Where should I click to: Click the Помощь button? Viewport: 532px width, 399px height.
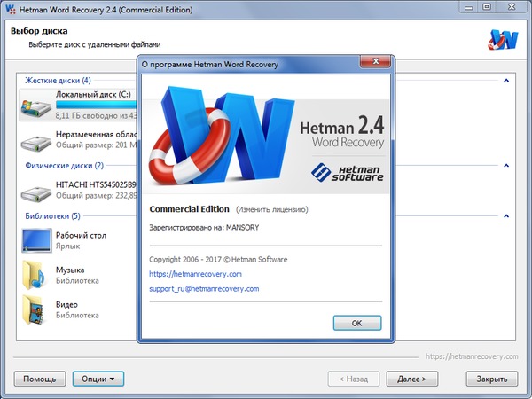[39, 379]
